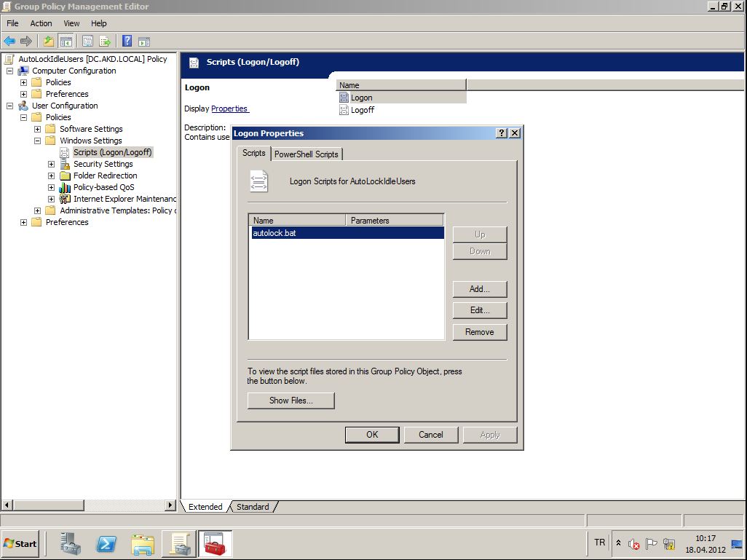Collapse the Windows Settings node

click(37, 141)
